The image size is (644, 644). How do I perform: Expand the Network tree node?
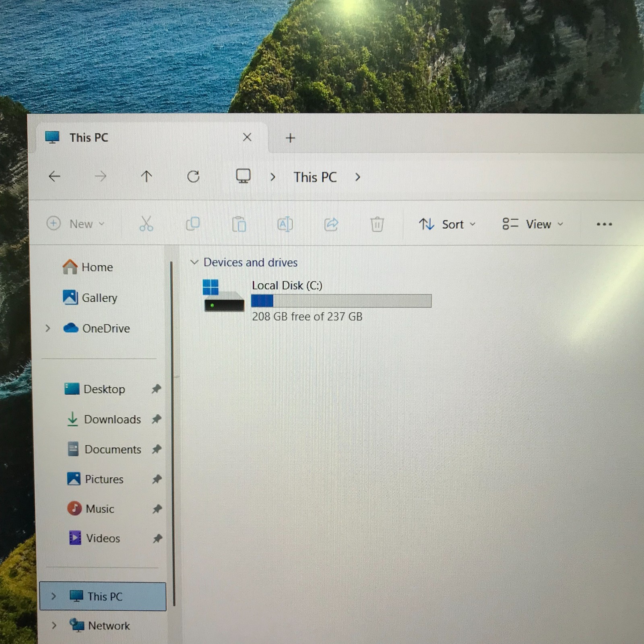click(x=54, y=625)
